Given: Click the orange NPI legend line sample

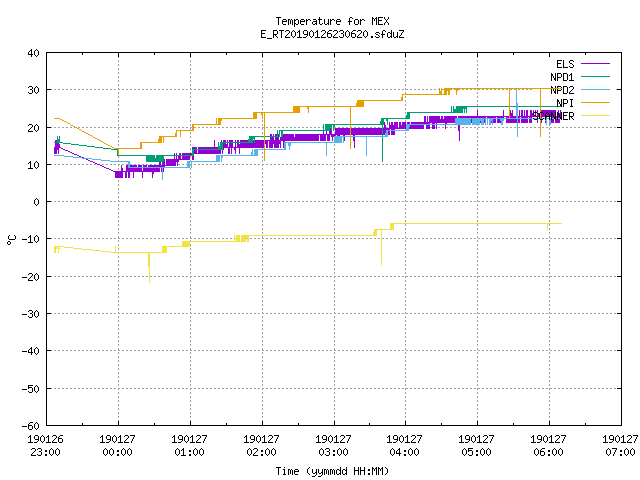Looking at the screenshot, I should [x=595, y=102].
